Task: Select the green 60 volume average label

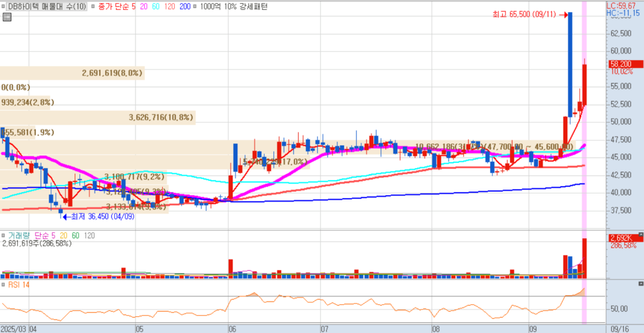Action: coord(75,236)
